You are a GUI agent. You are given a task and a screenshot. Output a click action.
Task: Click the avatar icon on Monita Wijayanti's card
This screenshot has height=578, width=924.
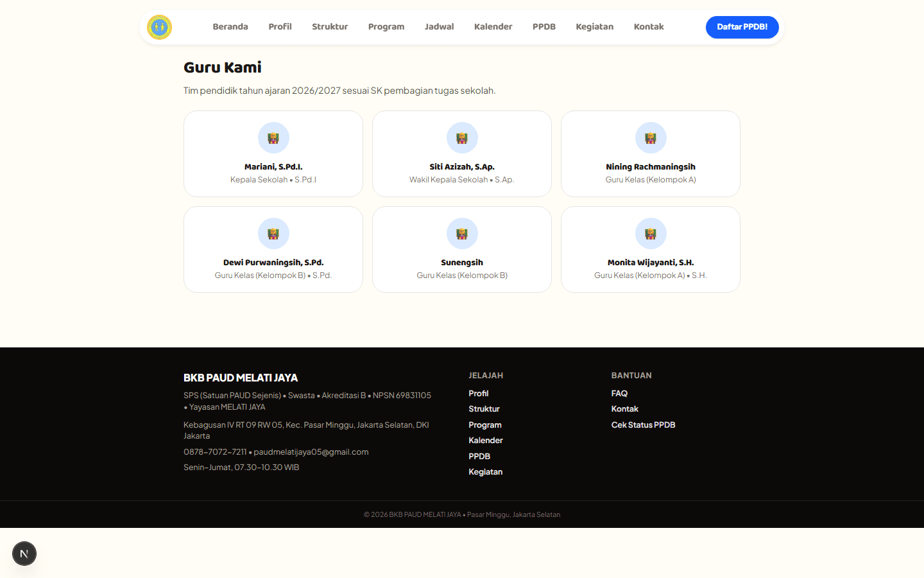[651, 234]
